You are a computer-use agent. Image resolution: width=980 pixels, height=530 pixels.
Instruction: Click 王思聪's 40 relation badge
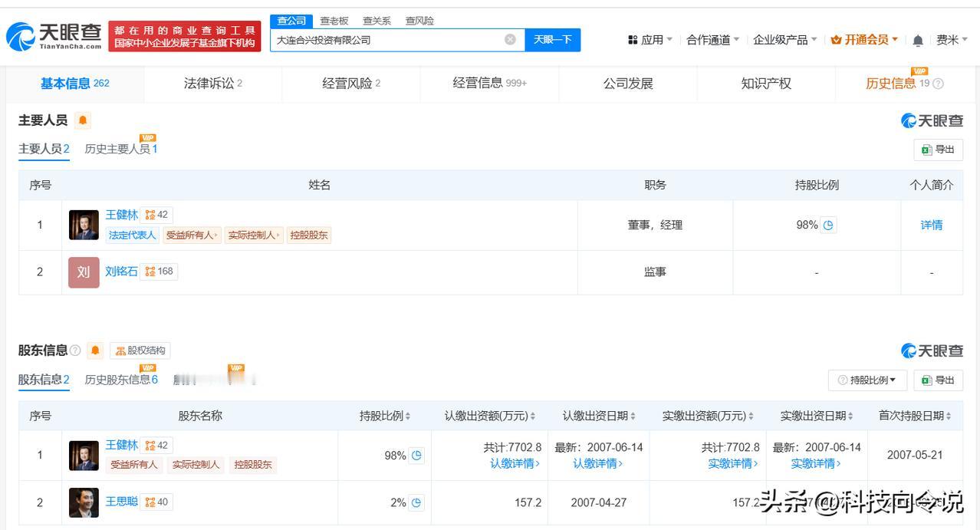tap(156, 502)
